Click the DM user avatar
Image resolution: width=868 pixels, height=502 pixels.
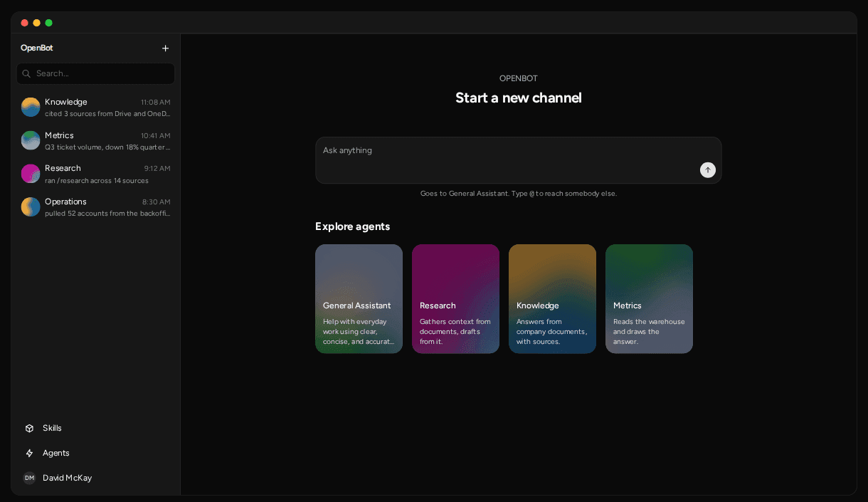click(29, 478)
